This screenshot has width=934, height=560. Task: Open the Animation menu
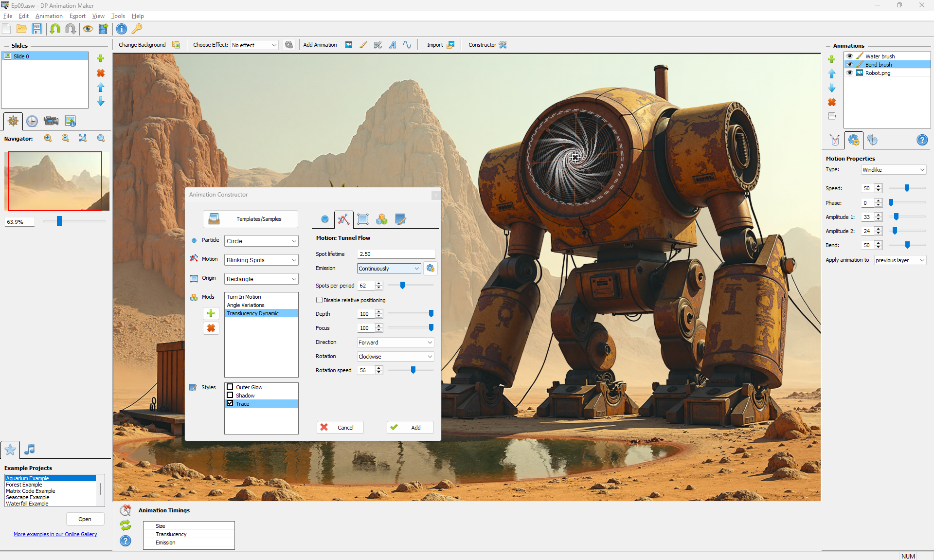49,16
